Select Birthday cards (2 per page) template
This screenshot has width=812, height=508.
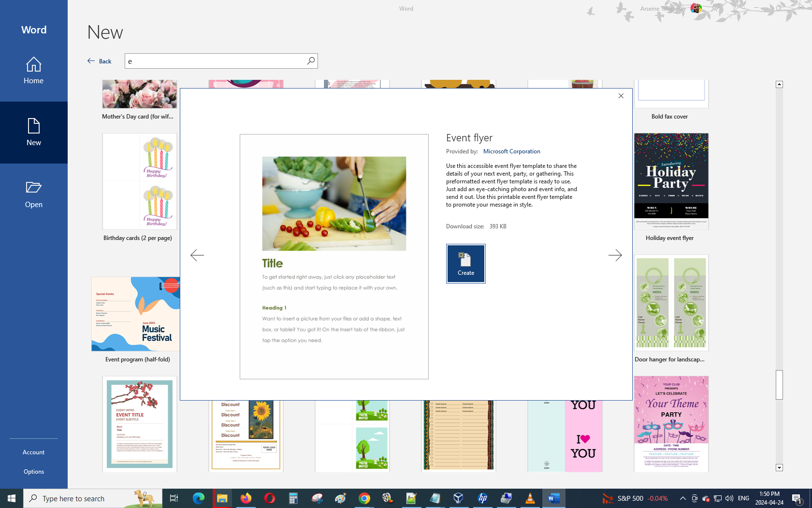140,181
